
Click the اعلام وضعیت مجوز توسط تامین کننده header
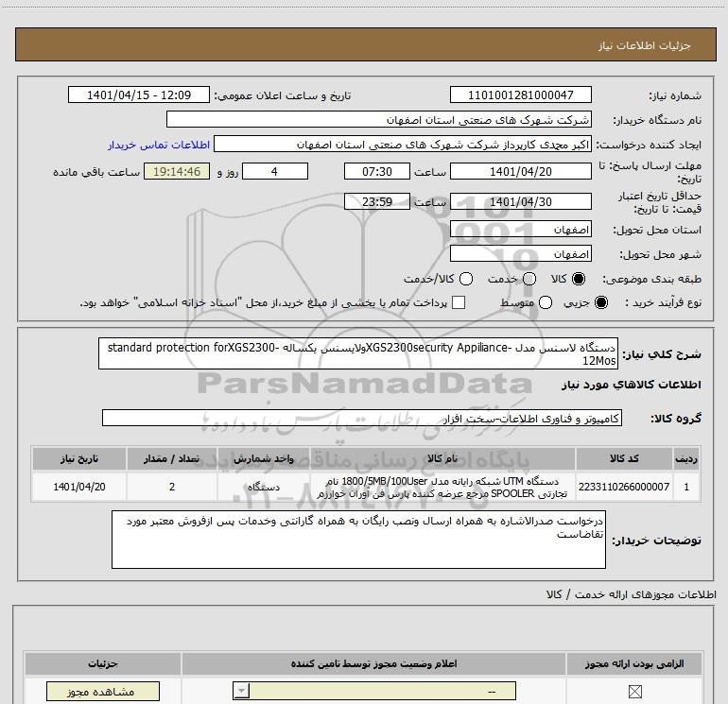373,663
